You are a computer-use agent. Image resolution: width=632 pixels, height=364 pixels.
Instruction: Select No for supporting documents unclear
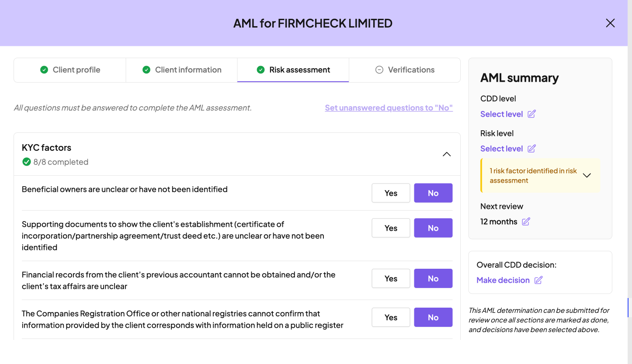pyautogui.click(x=433, y=228)
